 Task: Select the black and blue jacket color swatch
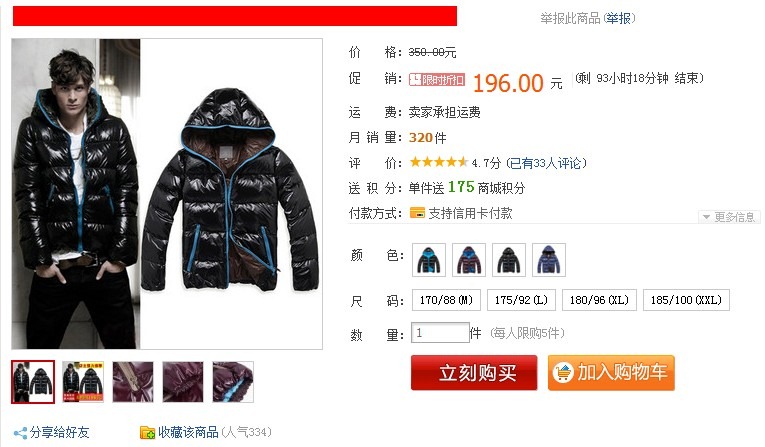429,260
